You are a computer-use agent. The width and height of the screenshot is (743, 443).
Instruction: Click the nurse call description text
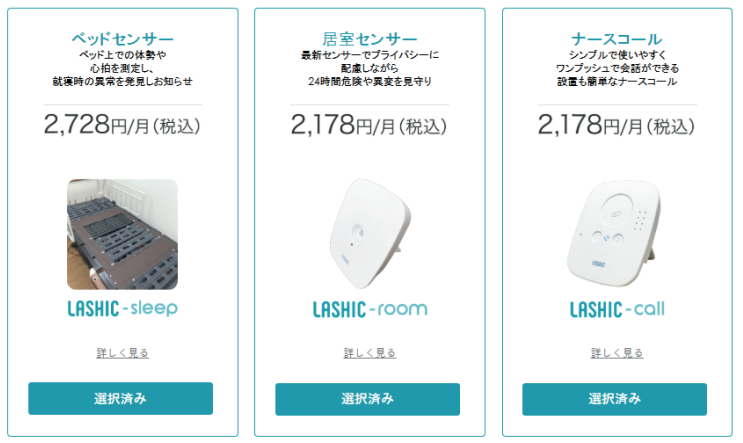click(x=616, y=67)
